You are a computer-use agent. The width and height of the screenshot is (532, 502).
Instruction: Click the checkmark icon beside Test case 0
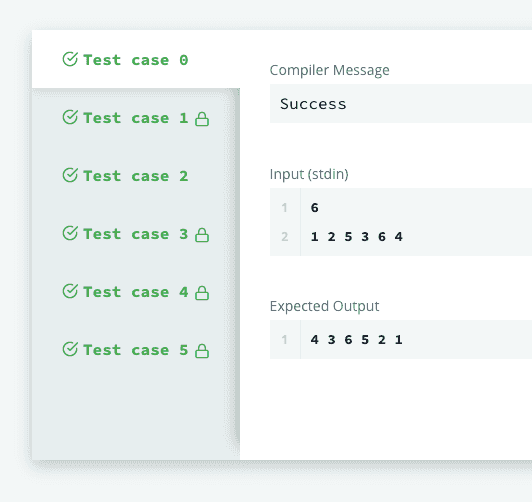pos(70,59)
